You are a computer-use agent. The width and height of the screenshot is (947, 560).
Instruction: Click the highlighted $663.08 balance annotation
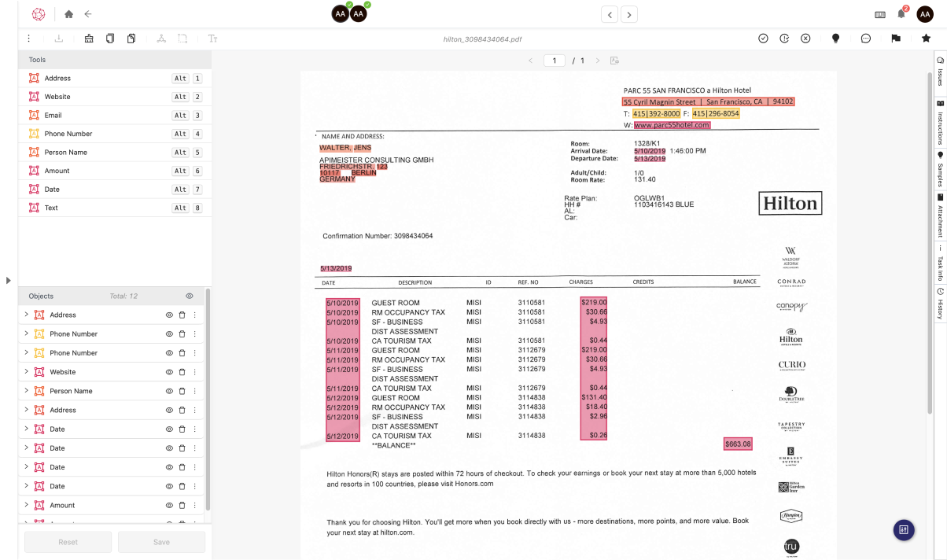click(738, 444)
